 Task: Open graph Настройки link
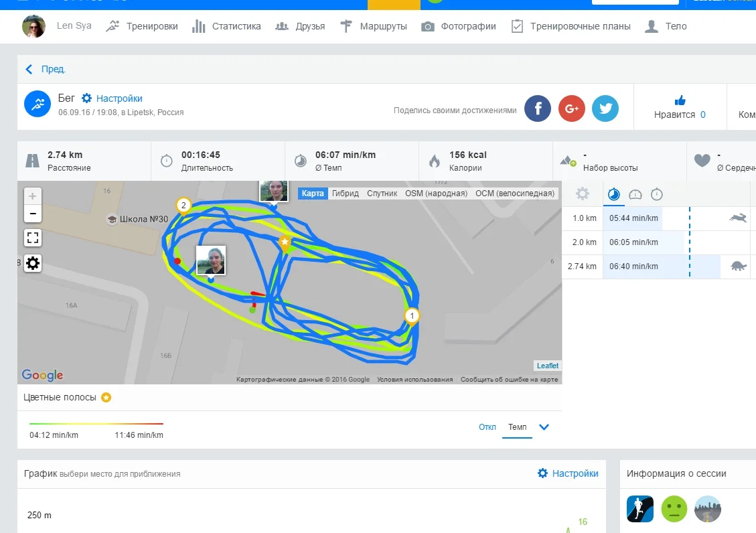click(568, 473)
